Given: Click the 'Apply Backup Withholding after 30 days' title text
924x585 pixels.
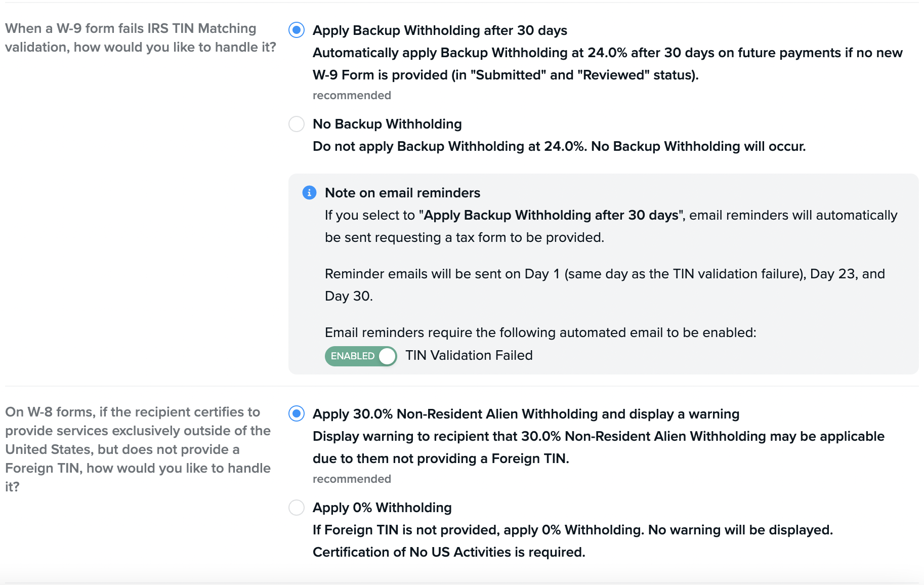Looking at the screenshot, I should tap(440, 30).
